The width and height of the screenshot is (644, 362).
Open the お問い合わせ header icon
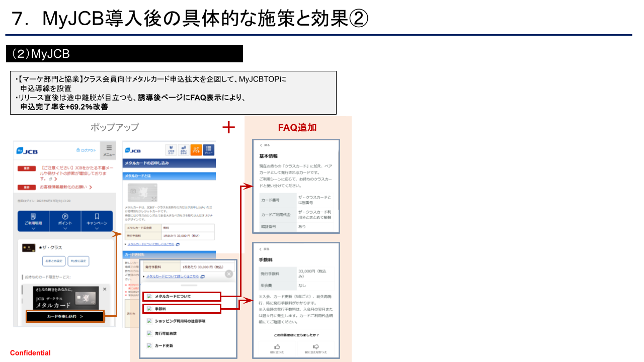pos(183,150)
